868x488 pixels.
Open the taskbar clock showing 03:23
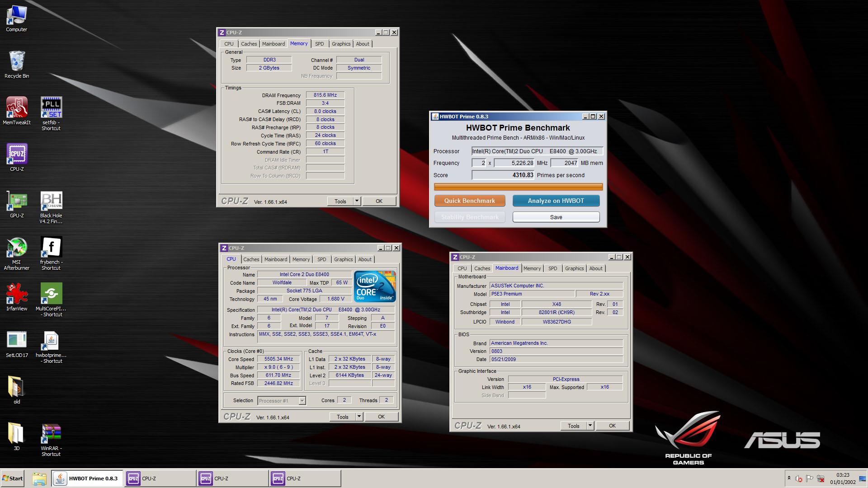843,479
